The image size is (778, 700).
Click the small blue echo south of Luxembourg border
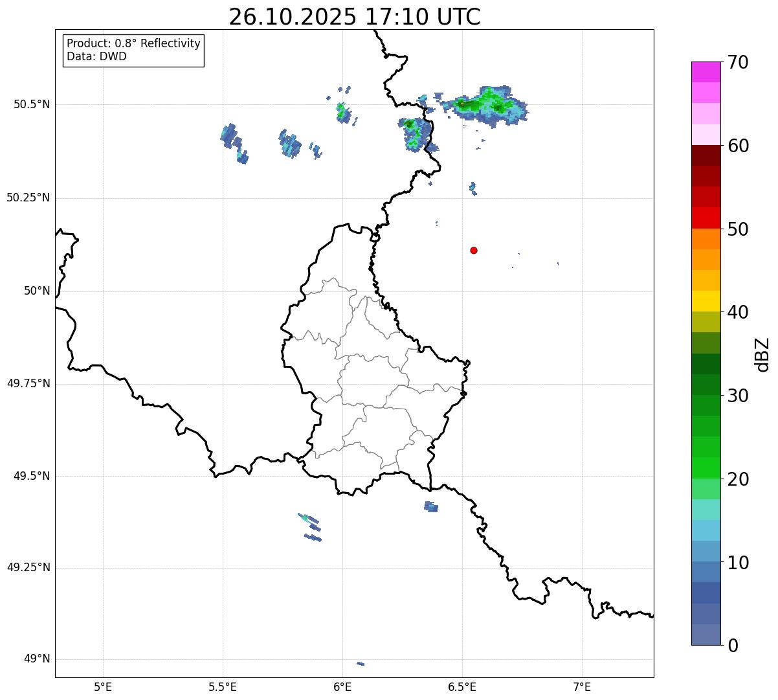pyautogui.click(x=431, y=506)
